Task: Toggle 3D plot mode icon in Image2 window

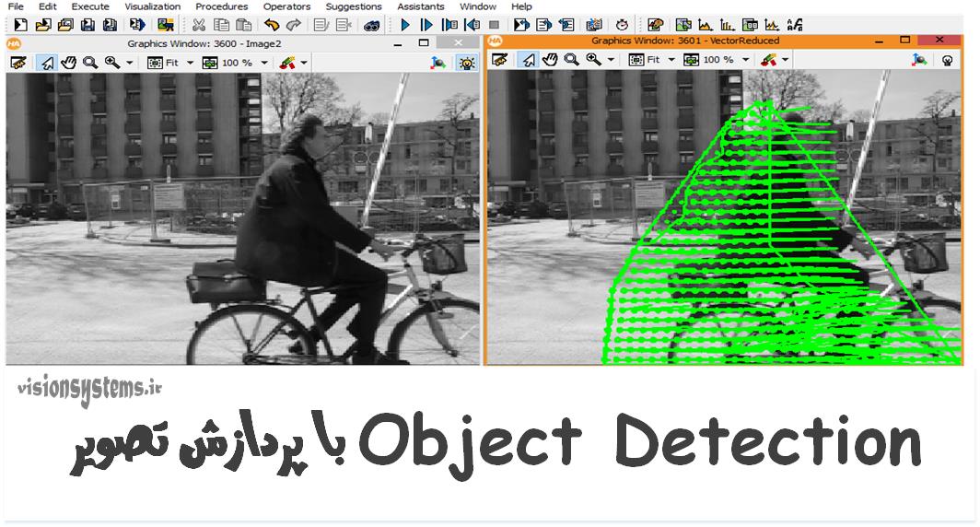Action: point(438,63)
